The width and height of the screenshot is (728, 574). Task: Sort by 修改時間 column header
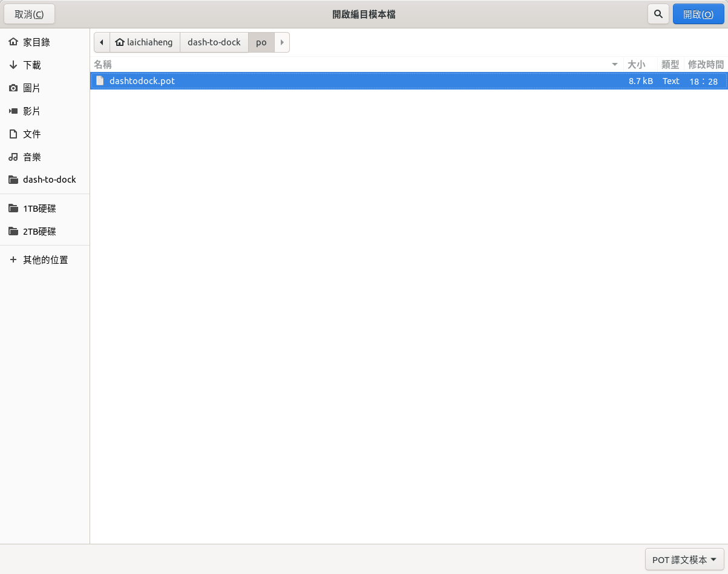706,64
